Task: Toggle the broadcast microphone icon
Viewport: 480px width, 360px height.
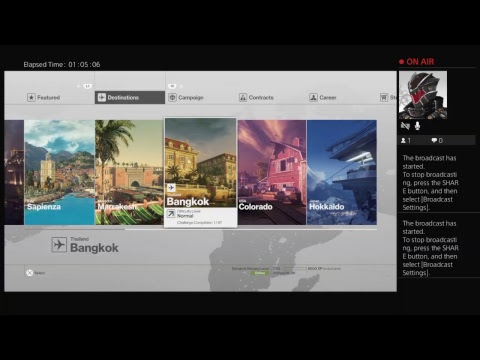Action: 417,126
